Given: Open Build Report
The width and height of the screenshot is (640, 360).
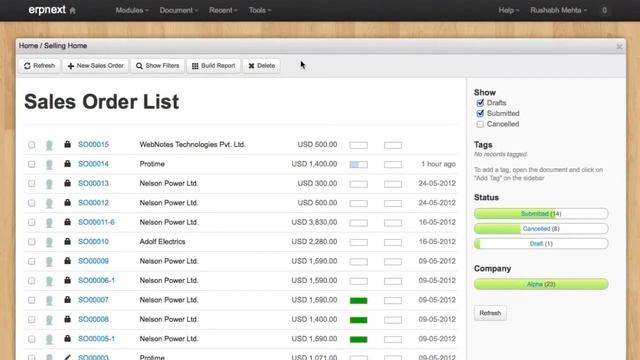Looking at the screenshot, I should [213, 66].
